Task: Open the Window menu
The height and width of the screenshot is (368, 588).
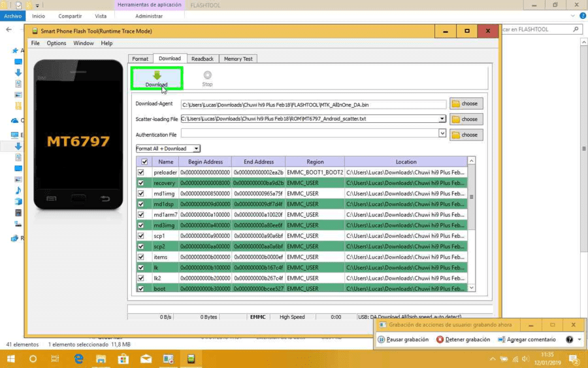Action: pyautogui.click(x=83, y=43)
